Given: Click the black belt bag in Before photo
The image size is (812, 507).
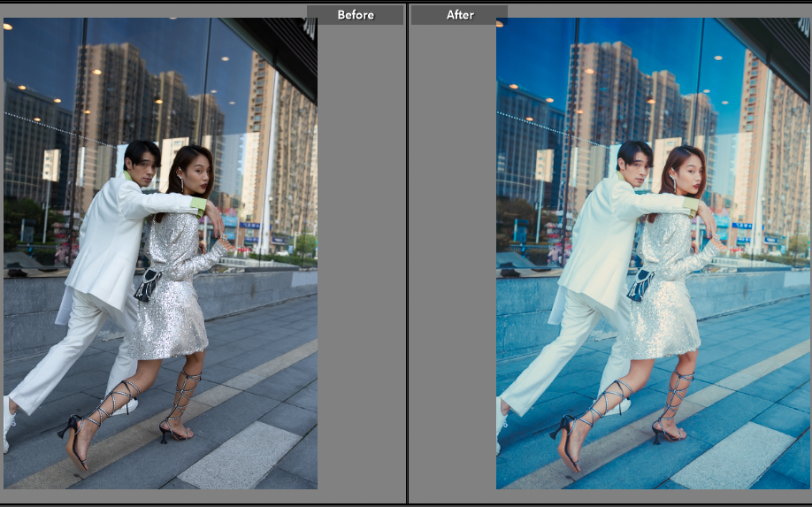Looking at the screenshot, I should pyautogui.click(x=146, y=285).
